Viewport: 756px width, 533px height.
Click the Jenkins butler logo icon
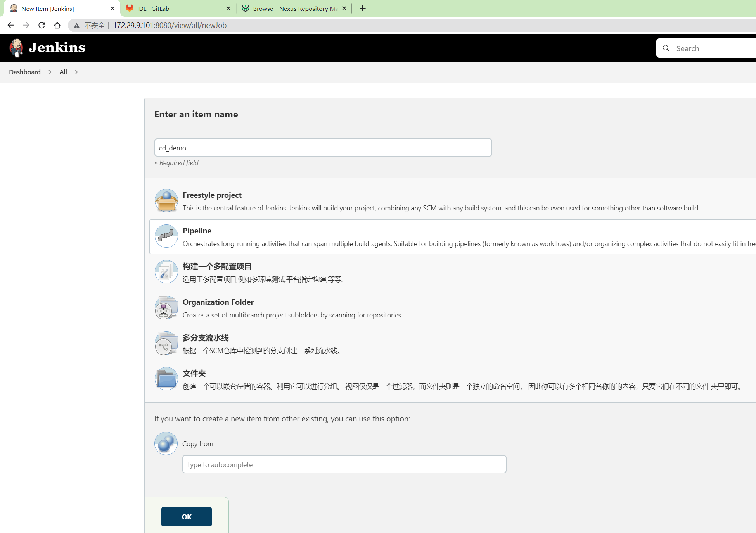coord(16,48)
